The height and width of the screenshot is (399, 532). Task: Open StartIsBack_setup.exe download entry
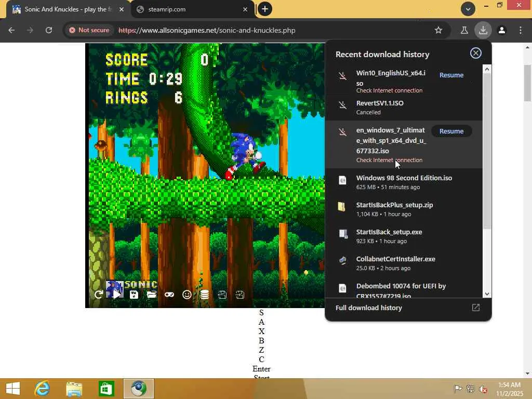pyautogui.click(x=404, y=236)
